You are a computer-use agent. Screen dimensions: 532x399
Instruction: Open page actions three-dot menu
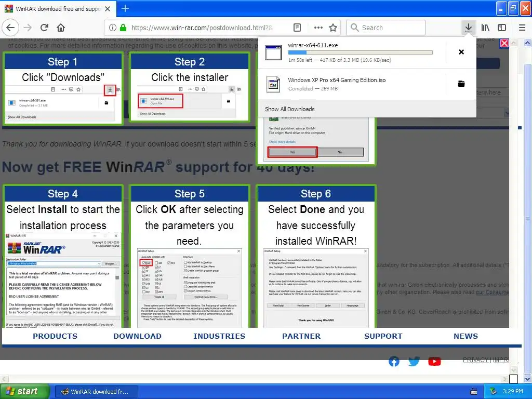point(318,28)
